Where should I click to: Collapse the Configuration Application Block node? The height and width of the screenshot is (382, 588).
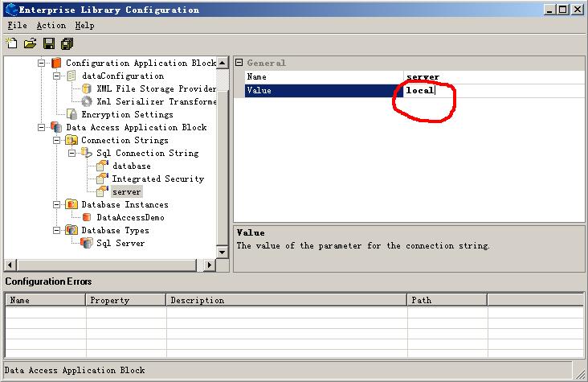41,63
